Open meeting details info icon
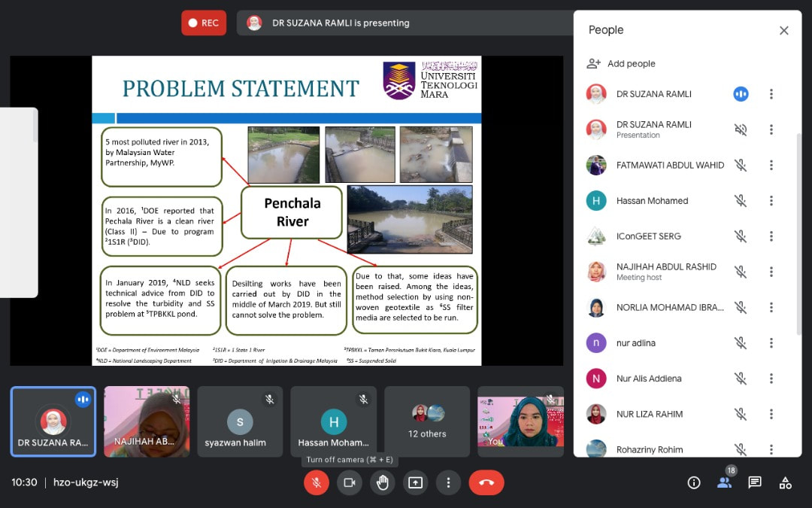The image size is (812, 508). [x=694, y=482]
